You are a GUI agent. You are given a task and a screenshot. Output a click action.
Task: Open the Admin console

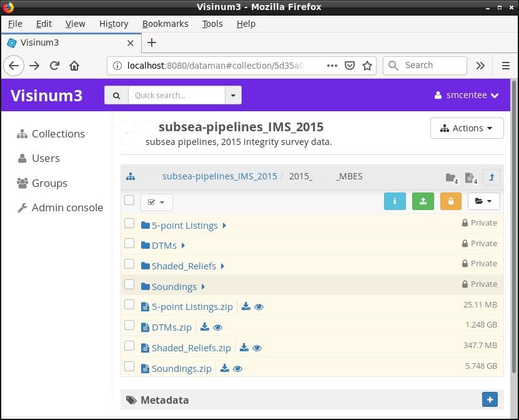(60, 207)
